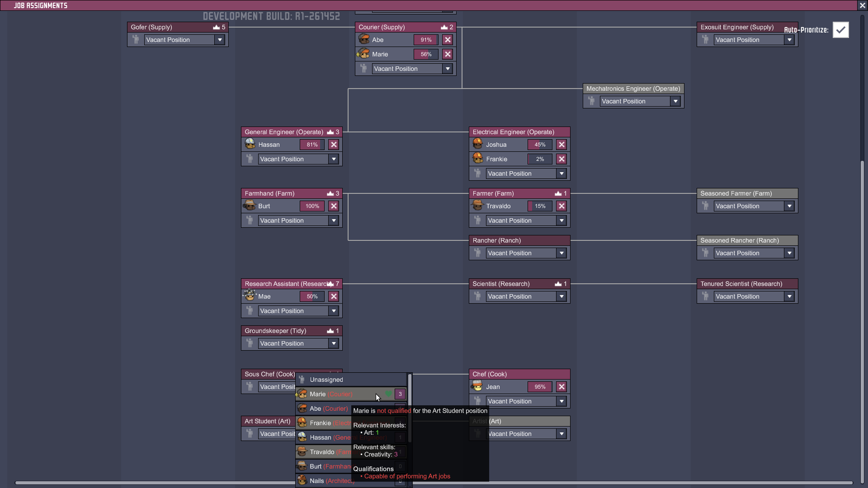Click Burt's portrait in Farmhand row

point(250,206)
